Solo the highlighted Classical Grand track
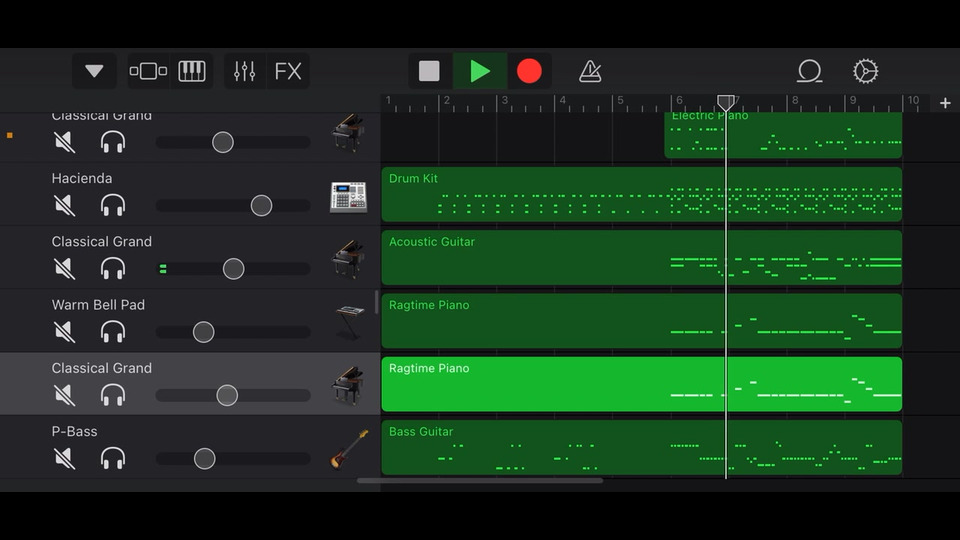960x540 pixels. pos(113,395)
